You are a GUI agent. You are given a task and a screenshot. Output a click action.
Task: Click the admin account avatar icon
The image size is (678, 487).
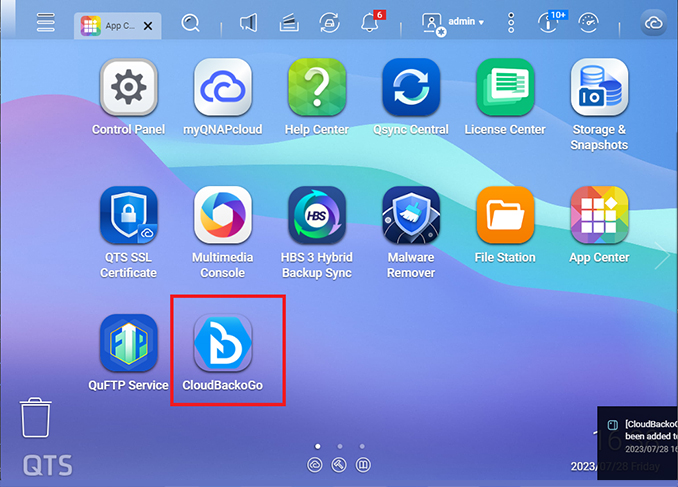click(433, 24)
